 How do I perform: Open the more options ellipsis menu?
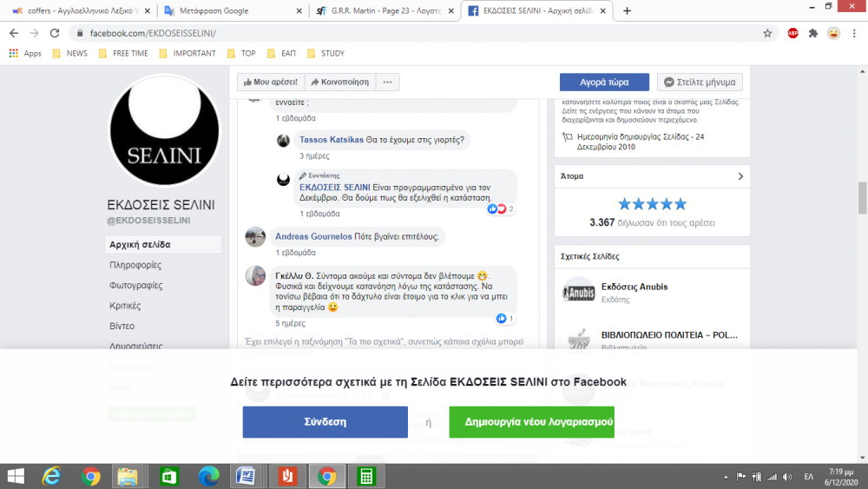pyautogui.click(x=387, y=82)
